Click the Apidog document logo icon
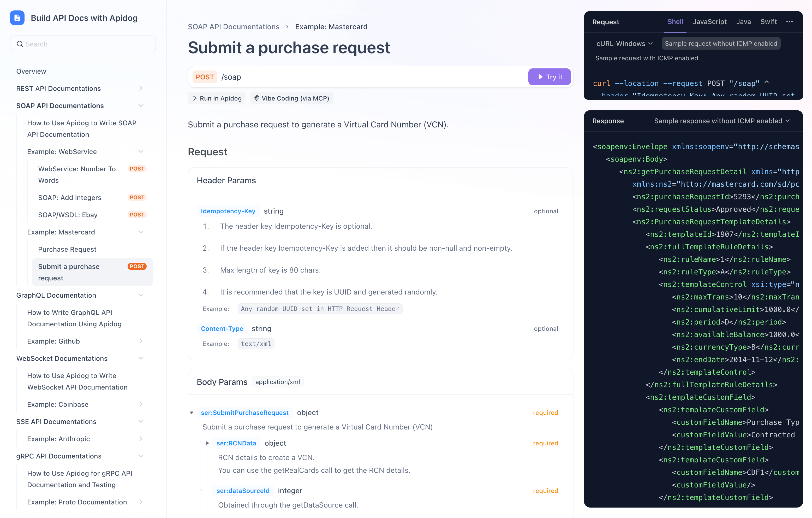The image size is (812, 518). pos(17,18)
